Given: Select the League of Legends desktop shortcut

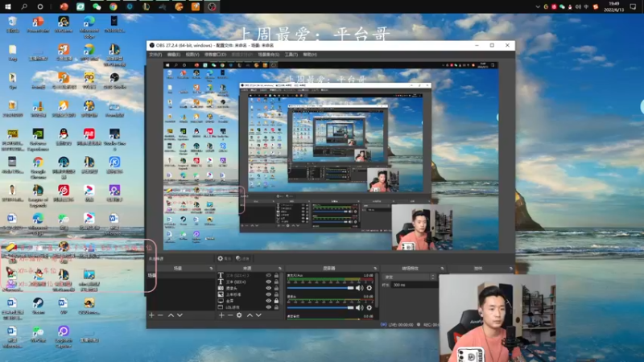Looking at the screenshot, I should pos(38,195).
